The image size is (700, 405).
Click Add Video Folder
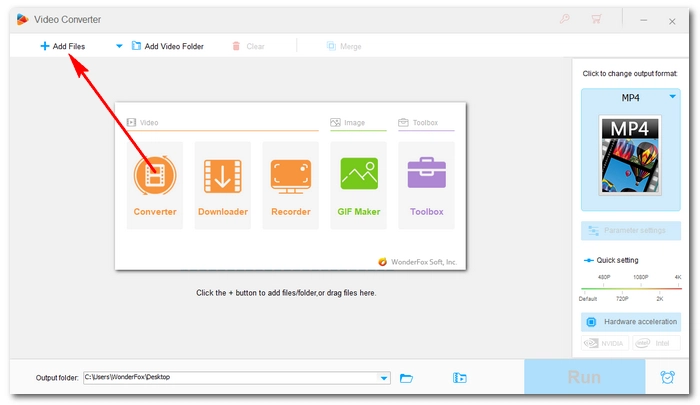coord(167,46)
